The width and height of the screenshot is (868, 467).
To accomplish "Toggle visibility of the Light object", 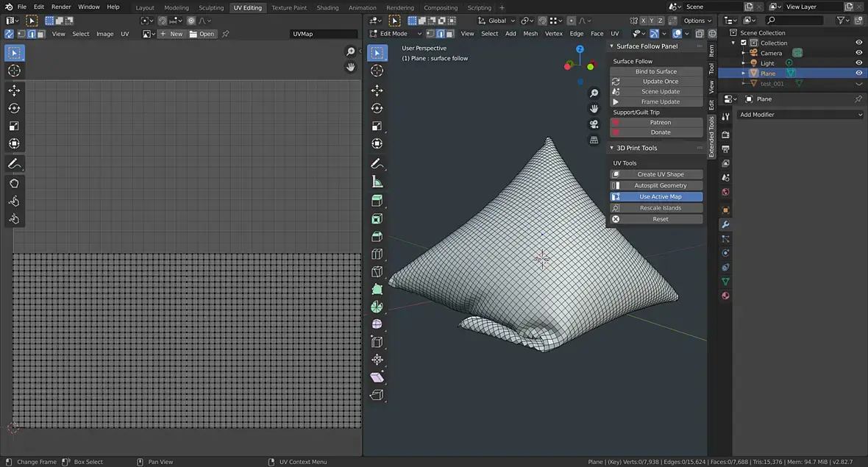I will click(858, 63).
